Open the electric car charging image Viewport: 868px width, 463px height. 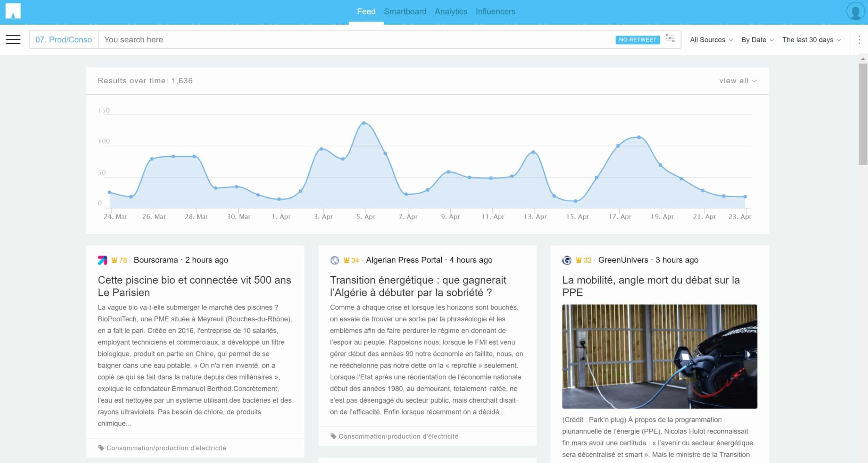coord(659,356)
